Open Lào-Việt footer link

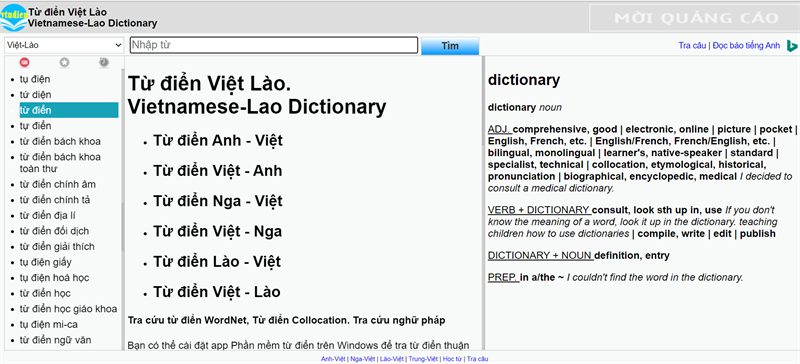tap(392, 359)
